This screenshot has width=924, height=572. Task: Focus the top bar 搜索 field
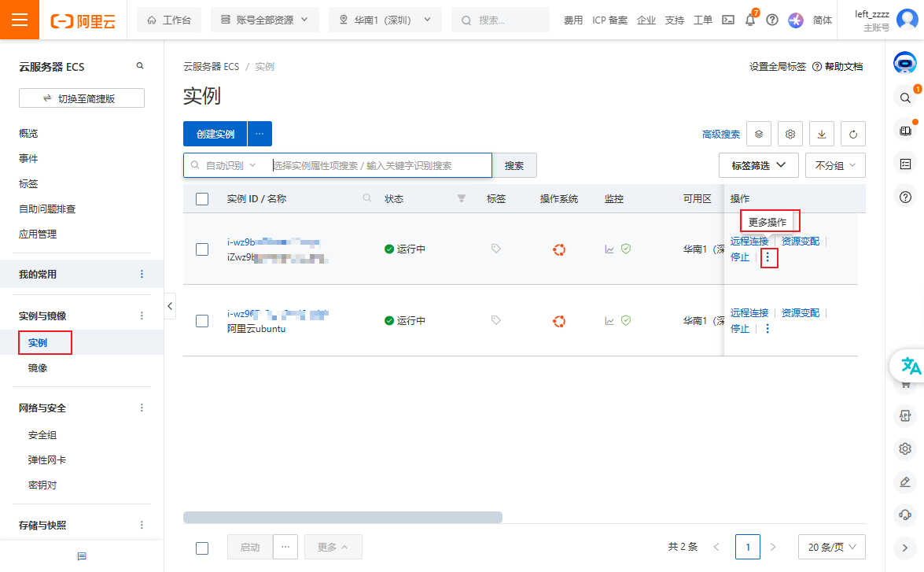(x=500, y=20)
